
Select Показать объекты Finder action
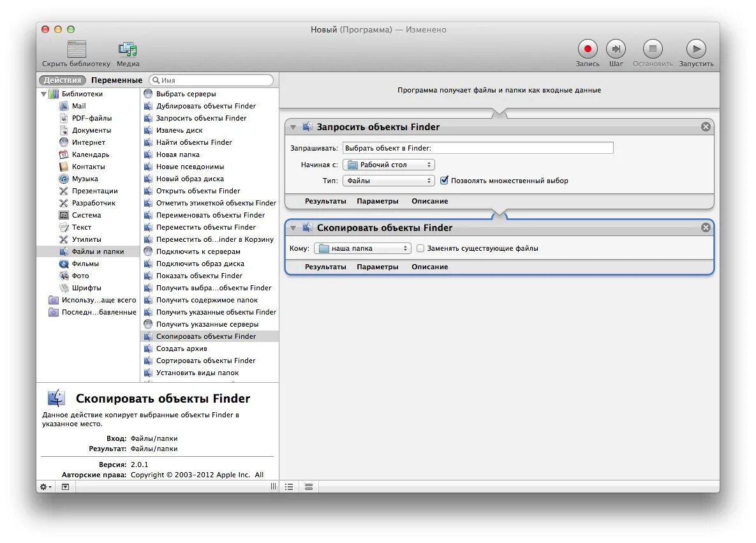pos(199,276)
